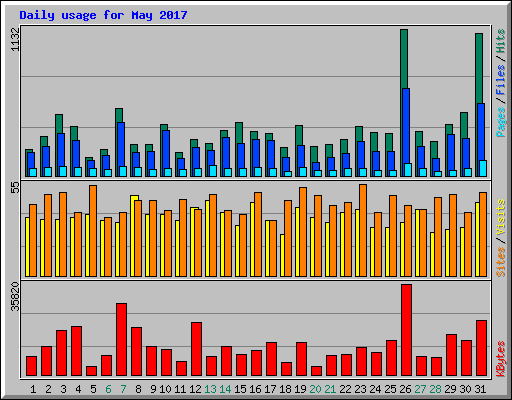
Task: Click weekend day label 7
Action: pyautogui.click(x=123, y=389)
